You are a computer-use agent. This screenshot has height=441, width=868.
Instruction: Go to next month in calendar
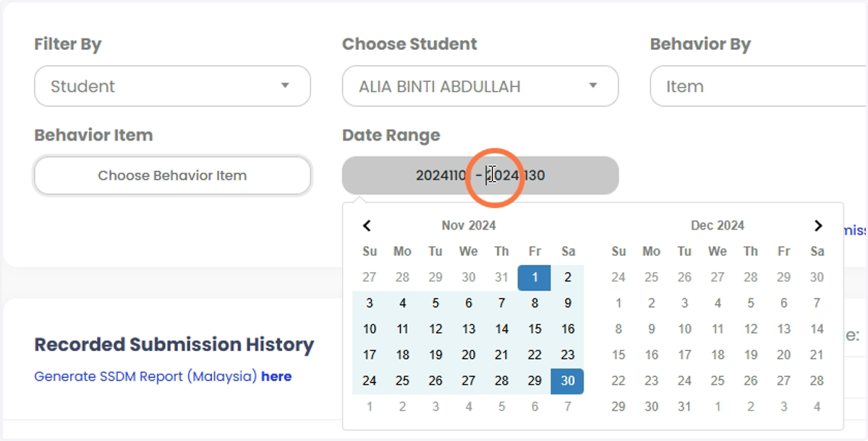point(818,226)
